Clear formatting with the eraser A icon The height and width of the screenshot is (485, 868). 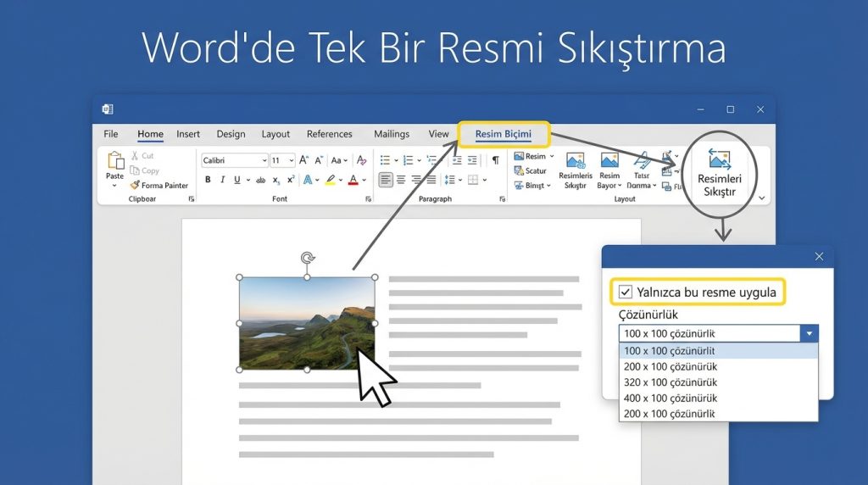pos(361,160)
